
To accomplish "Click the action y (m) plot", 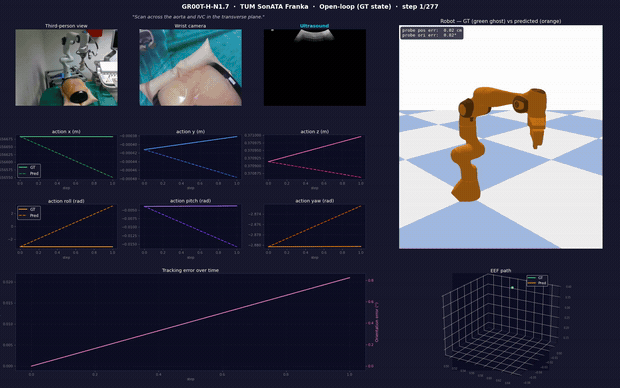I will [x=190, y=157].
